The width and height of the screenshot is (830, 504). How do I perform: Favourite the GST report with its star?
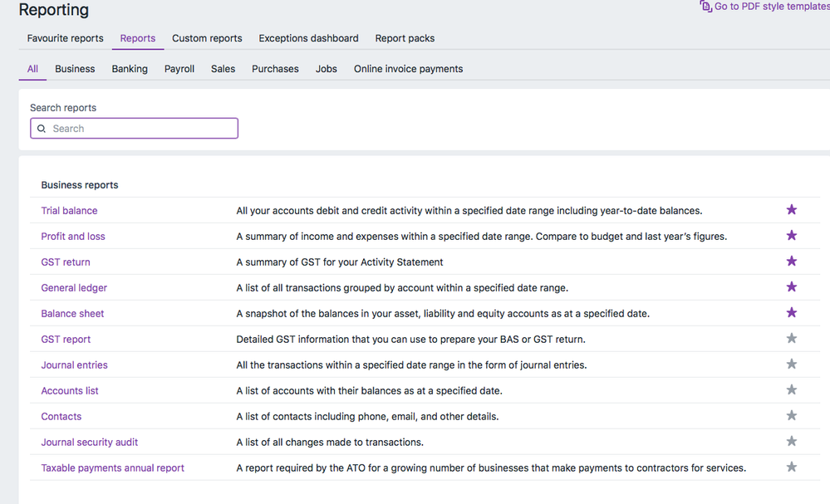tap(791, 339)
